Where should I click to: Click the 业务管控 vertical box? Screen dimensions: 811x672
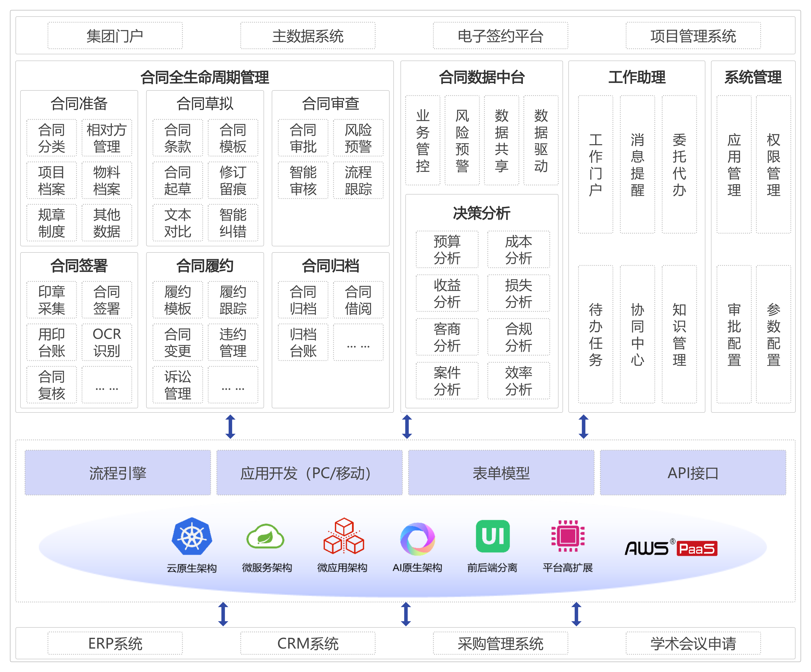coord(423,141)
